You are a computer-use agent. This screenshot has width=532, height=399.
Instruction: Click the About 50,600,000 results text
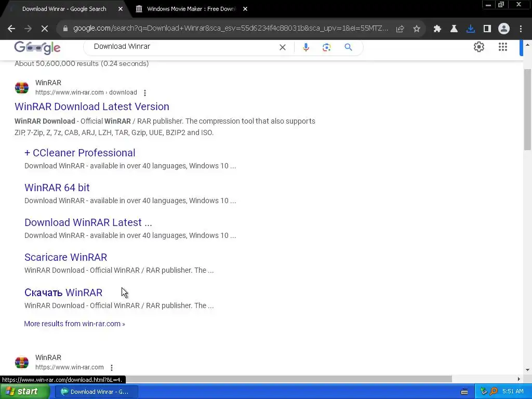point(82,64)
